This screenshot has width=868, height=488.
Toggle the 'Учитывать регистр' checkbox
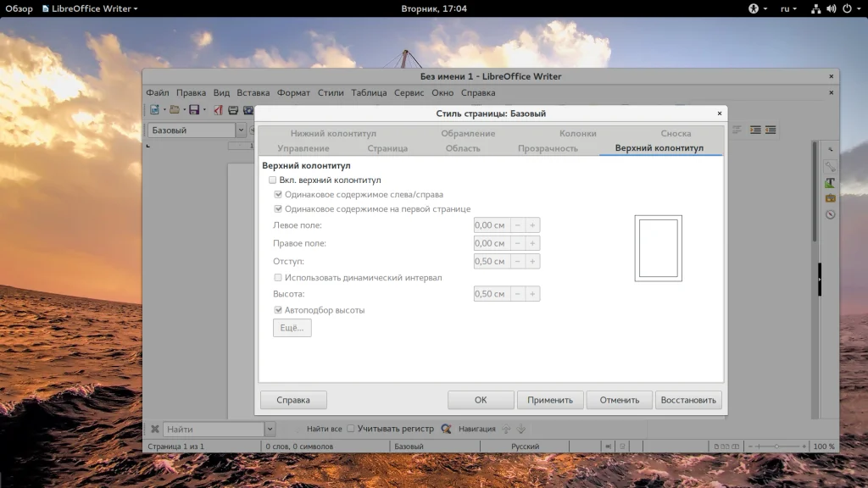tap(351, 430)
